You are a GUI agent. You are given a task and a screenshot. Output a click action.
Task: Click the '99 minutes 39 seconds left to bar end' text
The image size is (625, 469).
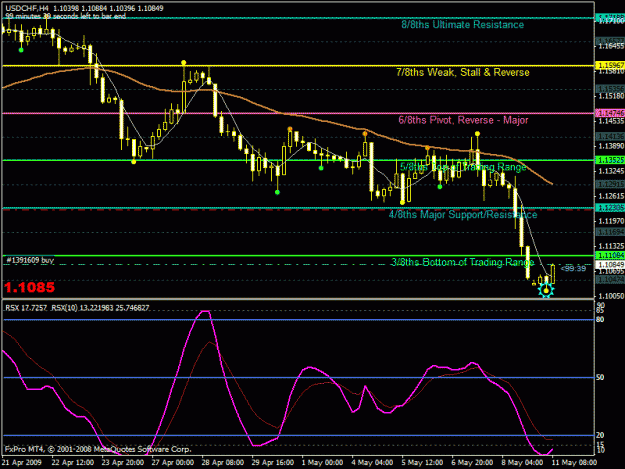[65, 16]
